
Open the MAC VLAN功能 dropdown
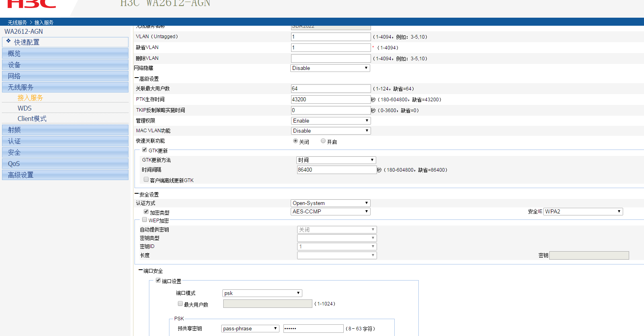coord(331,131)
